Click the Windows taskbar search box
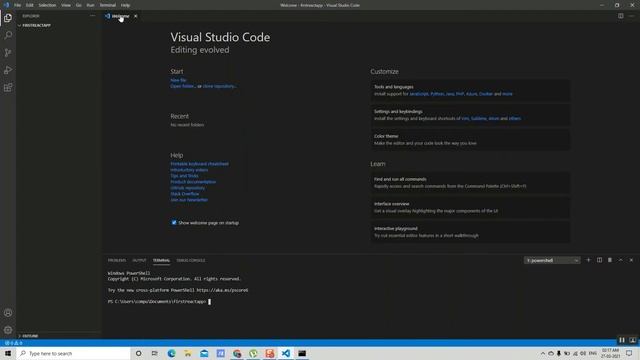 point(73,353)
